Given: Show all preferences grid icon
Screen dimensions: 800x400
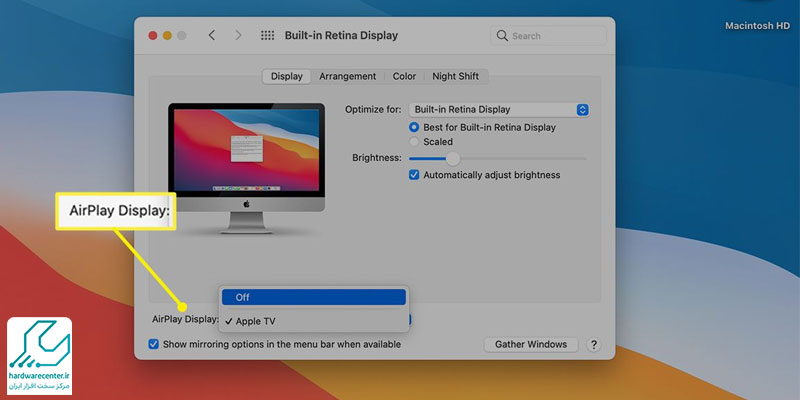Looking at the screenshot, I should pos(267,36).
